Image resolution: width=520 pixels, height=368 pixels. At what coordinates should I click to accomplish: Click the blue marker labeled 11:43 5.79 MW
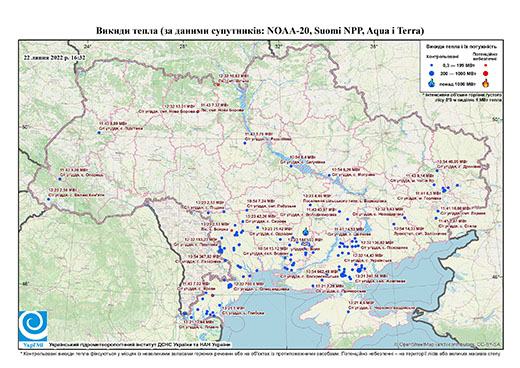pyautogui.click(x=245, y=143)
